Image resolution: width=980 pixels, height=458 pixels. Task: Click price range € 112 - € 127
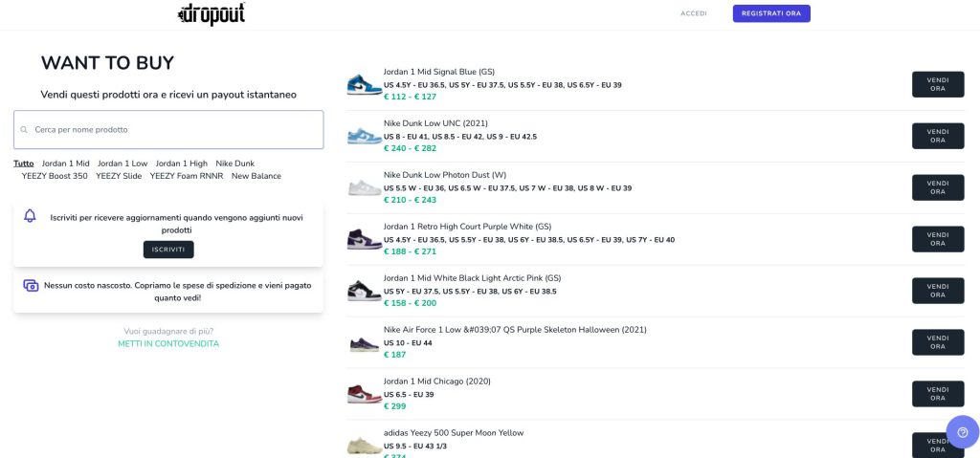tap(410, 97)
